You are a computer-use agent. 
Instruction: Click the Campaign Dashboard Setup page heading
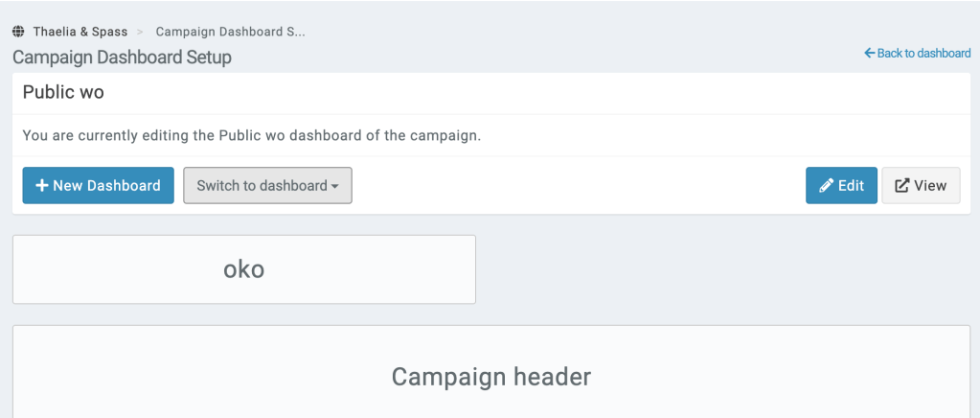(x=122, y=58)
